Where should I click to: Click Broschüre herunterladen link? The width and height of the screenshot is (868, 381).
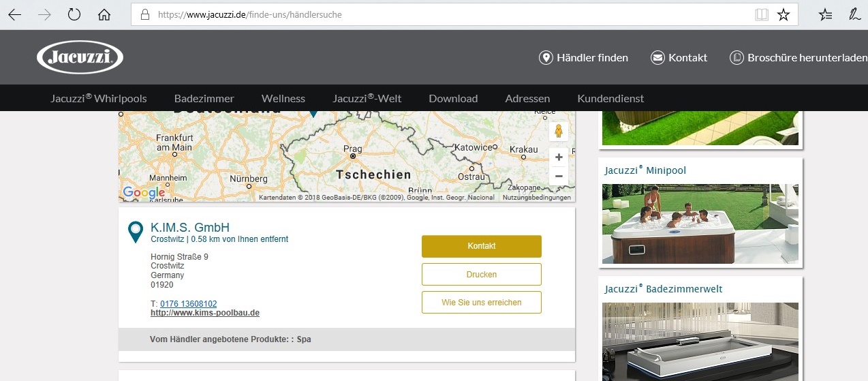point(807,58)
